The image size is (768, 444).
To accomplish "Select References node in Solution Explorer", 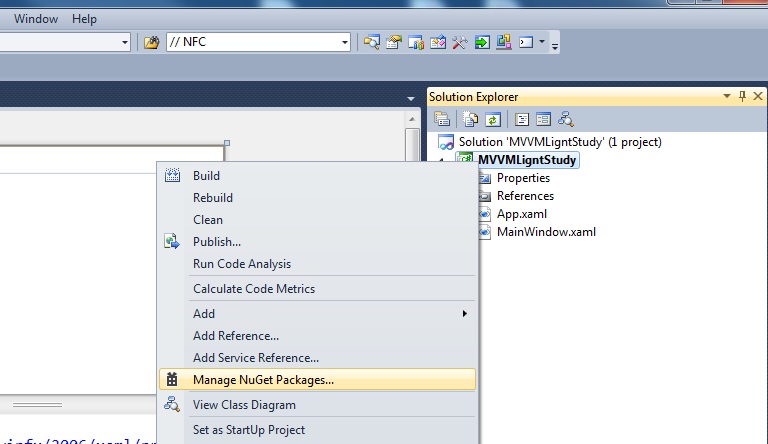I will point(525,196).
